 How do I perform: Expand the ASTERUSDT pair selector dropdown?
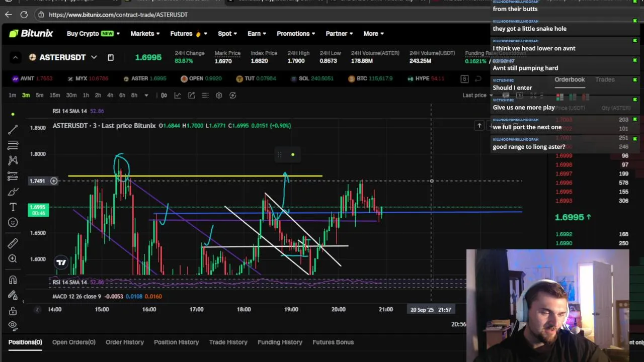click(x=94, y=57)
